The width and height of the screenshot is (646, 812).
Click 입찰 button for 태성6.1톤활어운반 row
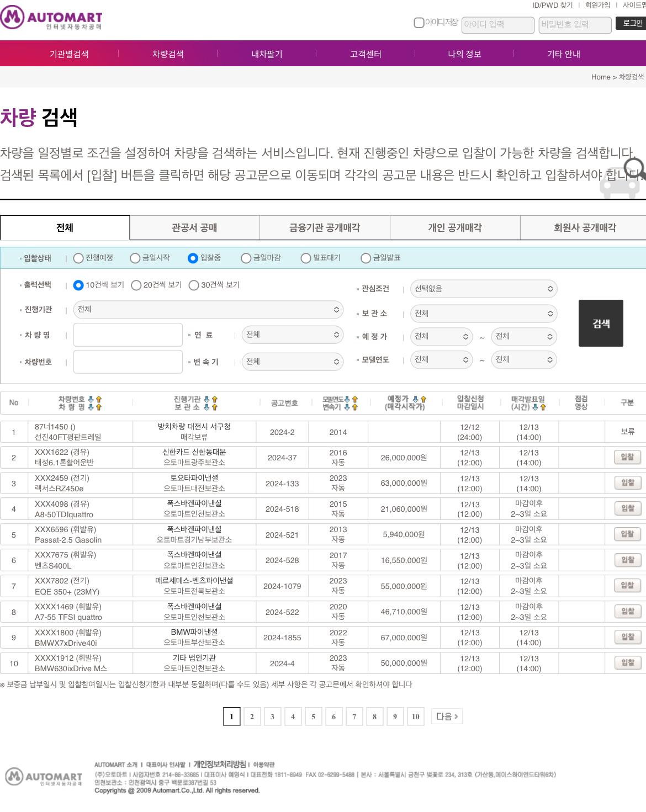coord(627,457)
